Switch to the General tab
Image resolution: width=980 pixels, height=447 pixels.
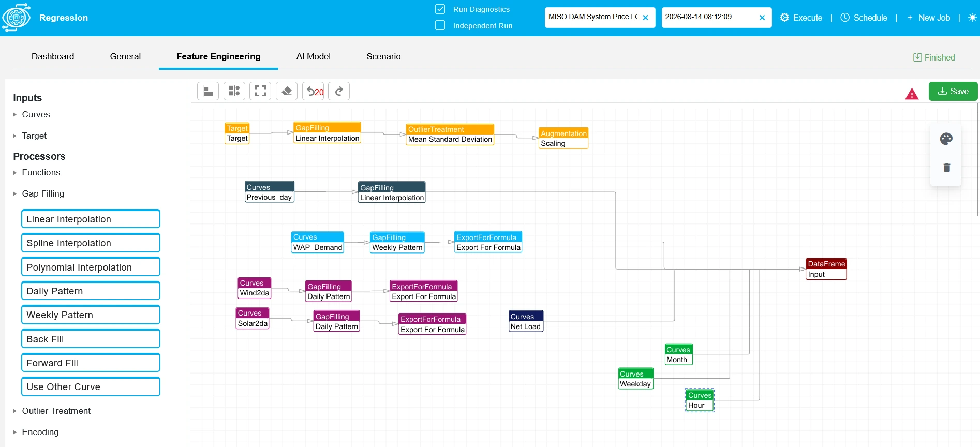125,56
